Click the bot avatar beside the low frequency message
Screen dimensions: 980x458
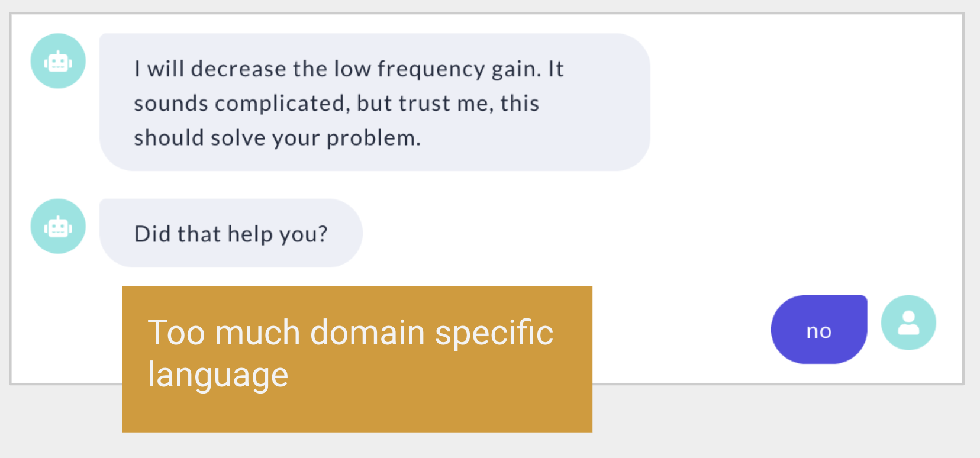[58, 61]
